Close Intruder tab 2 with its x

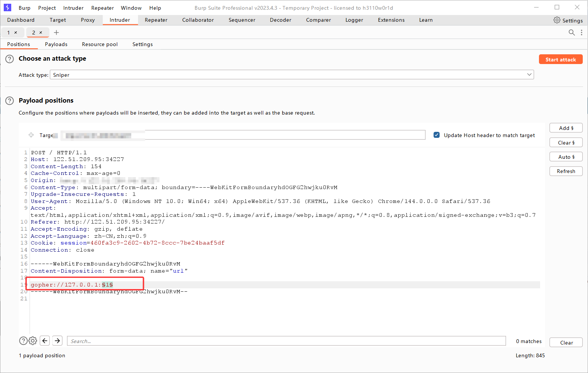41,33
